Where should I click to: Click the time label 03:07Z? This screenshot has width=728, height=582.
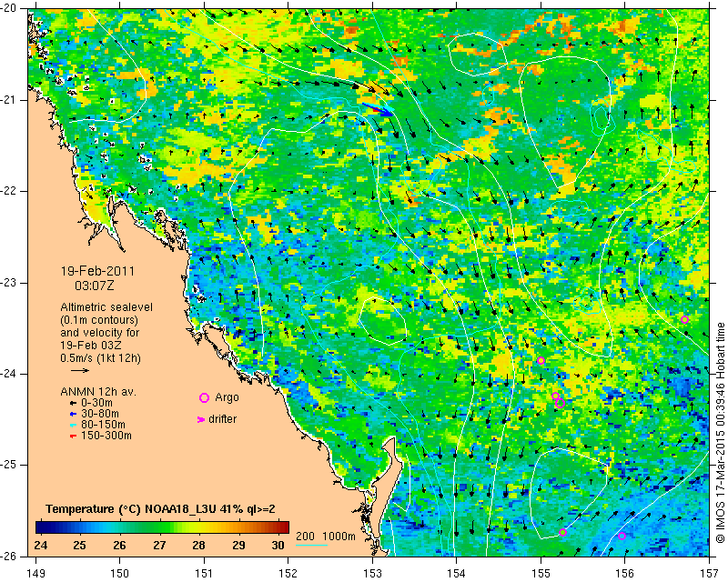pos(95,286)
